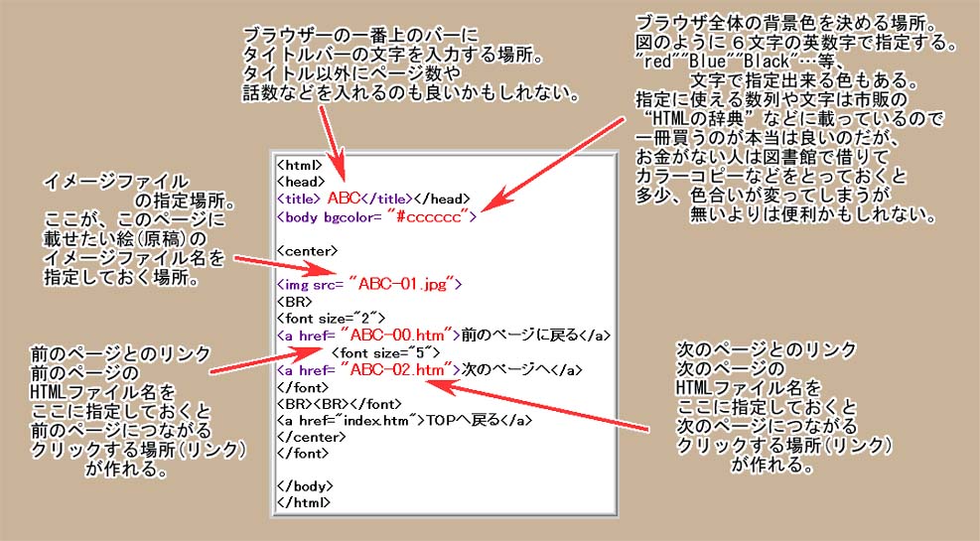Click the <title> opening tag

point(299,199)
